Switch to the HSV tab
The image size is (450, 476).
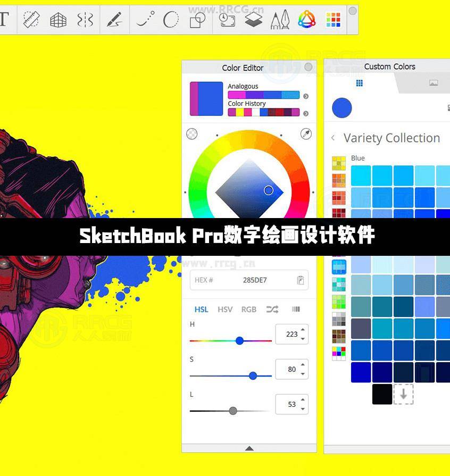[x=224, y=310]
